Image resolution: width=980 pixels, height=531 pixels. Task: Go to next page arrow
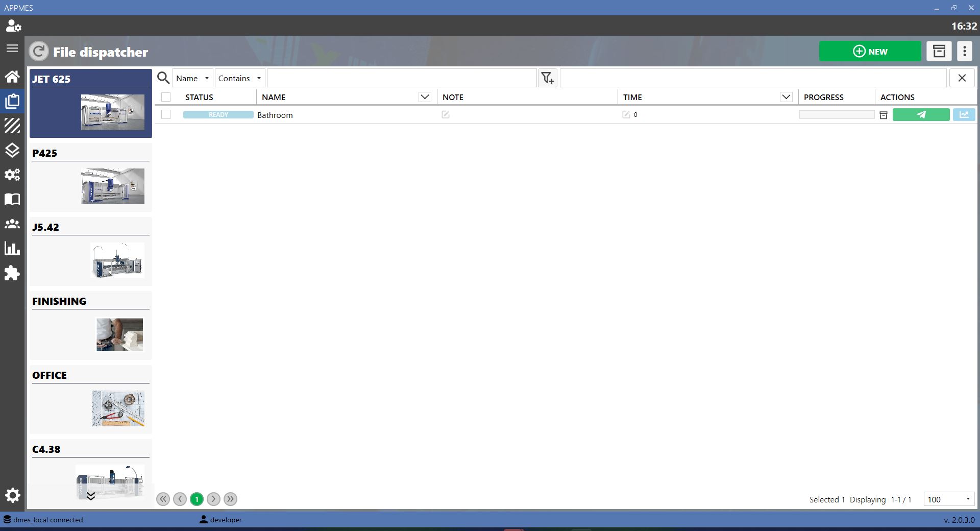[213, 499]
